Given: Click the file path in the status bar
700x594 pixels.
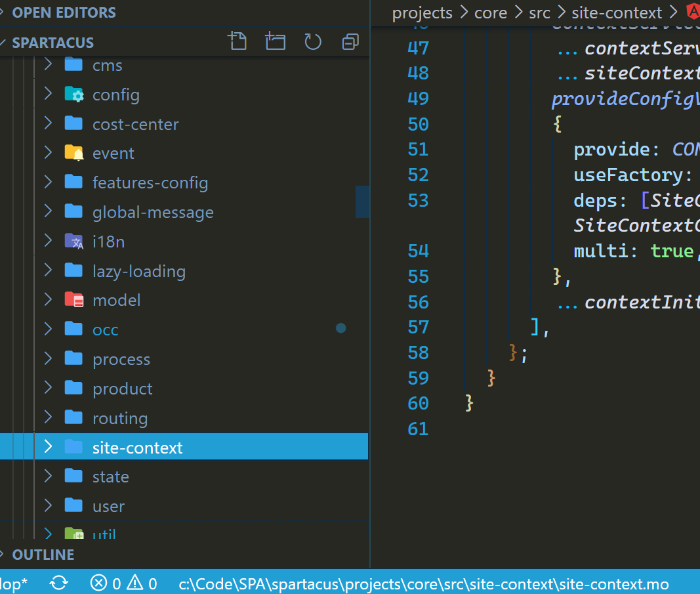Looking at the screenshot, I should [424, 583].
